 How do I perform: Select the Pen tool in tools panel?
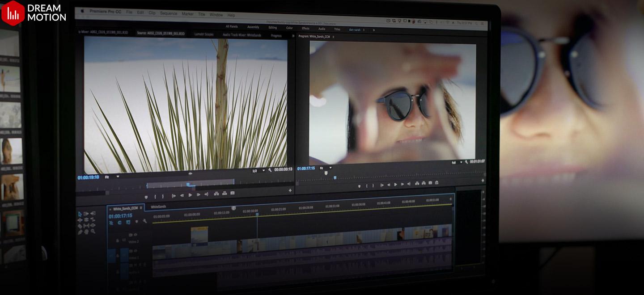(80, 232)
